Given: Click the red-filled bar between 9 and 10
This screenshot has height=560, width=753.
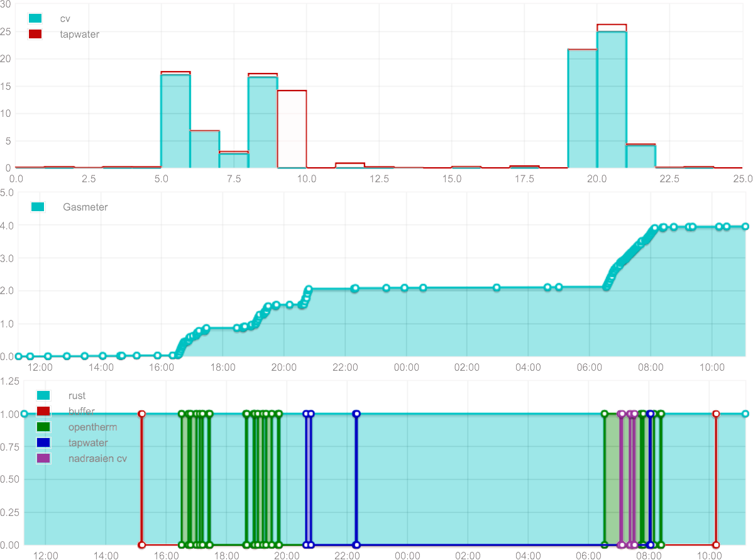Looking at the screenshot, I should (x=292, y=129).
